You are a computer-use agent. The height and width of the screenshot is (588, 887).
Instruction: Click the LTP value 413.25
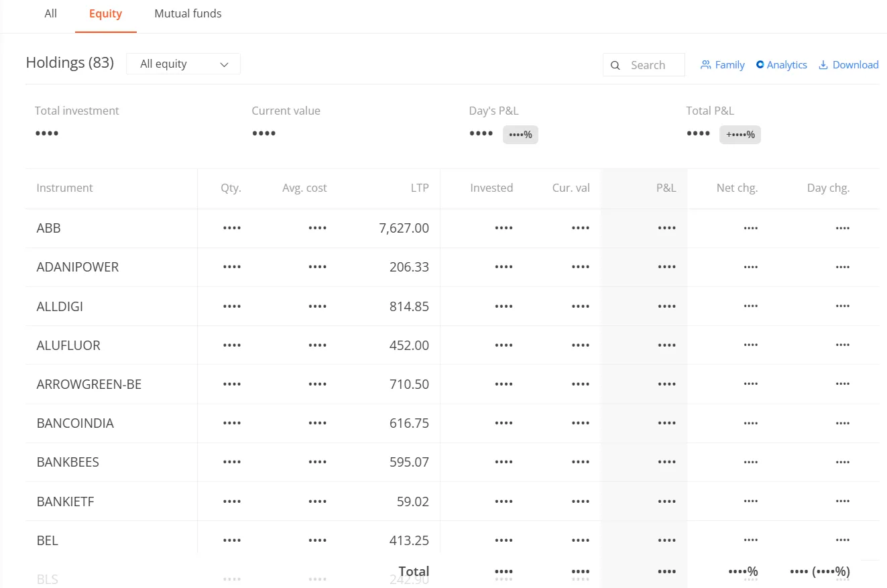pos(409,540)
